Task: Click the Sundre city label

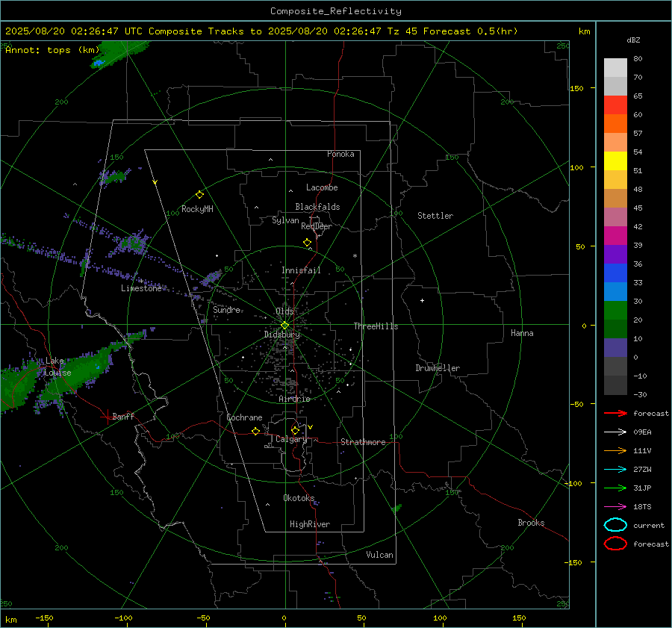Action: [227, 310]
